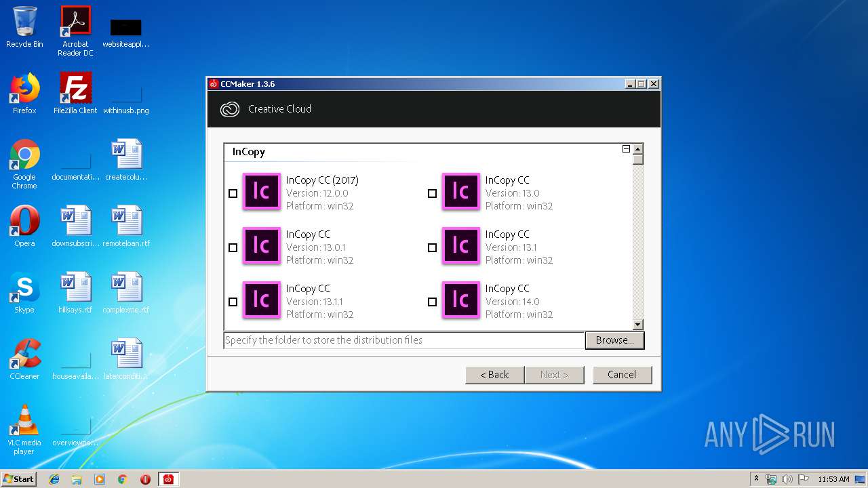Viewport: 868px width, 488px height.
Task: Open VLC media player desktop shortcut
Action: tap(24, 430)
